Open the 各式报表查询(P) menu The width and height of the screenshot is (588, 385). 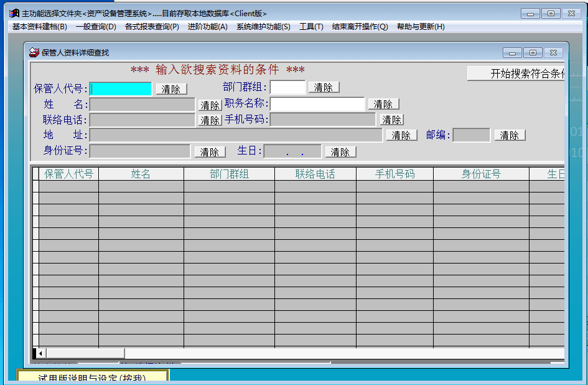(152, 27)
